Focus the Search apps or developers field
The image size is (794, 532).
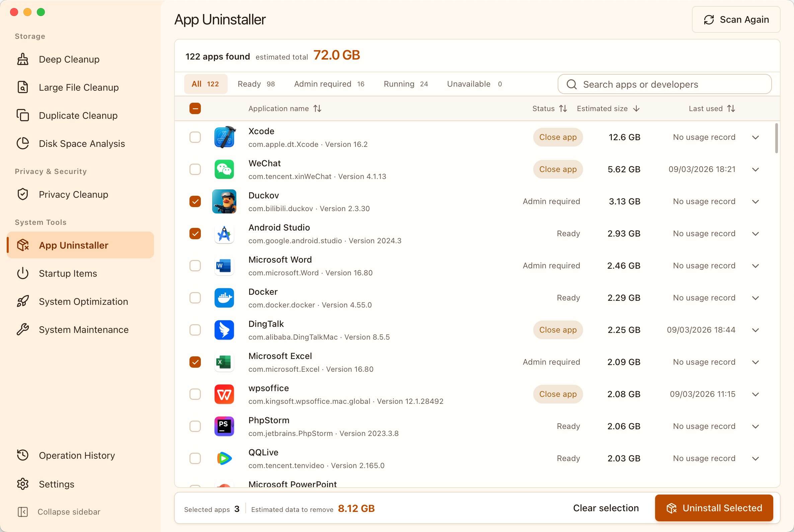click(x=664, y=84)
